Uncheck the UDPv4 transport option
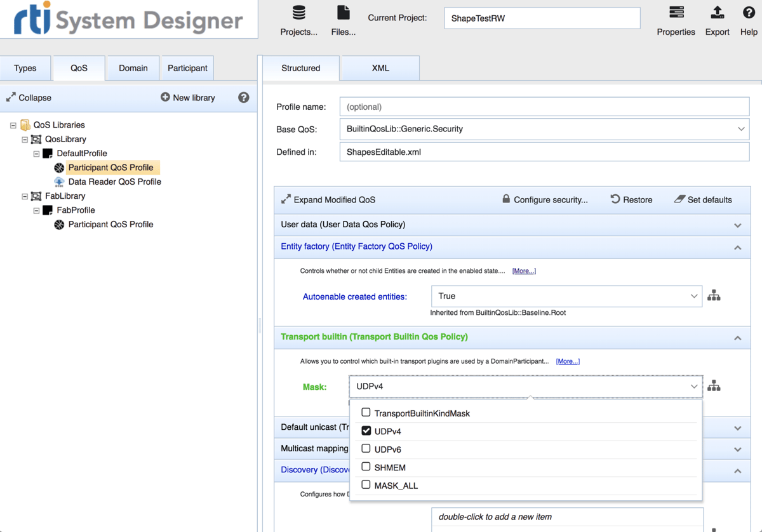Viewport: 762px width, 532px height. pyautogui.click(x=366, y=430)
